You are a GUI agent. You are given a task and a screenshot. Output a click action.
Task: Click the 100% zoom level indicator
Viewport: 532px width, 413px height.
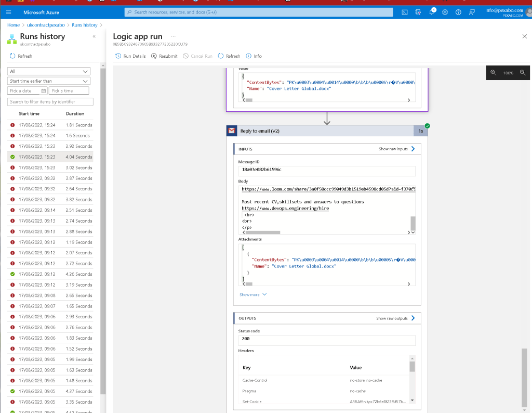point(508,73)
